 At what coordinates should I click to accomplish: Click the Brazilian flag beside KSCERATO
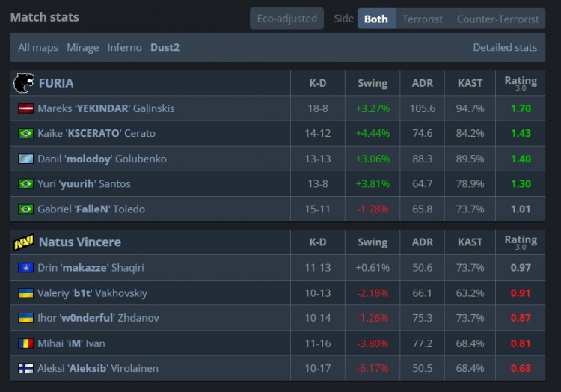(x=26, y=134)
